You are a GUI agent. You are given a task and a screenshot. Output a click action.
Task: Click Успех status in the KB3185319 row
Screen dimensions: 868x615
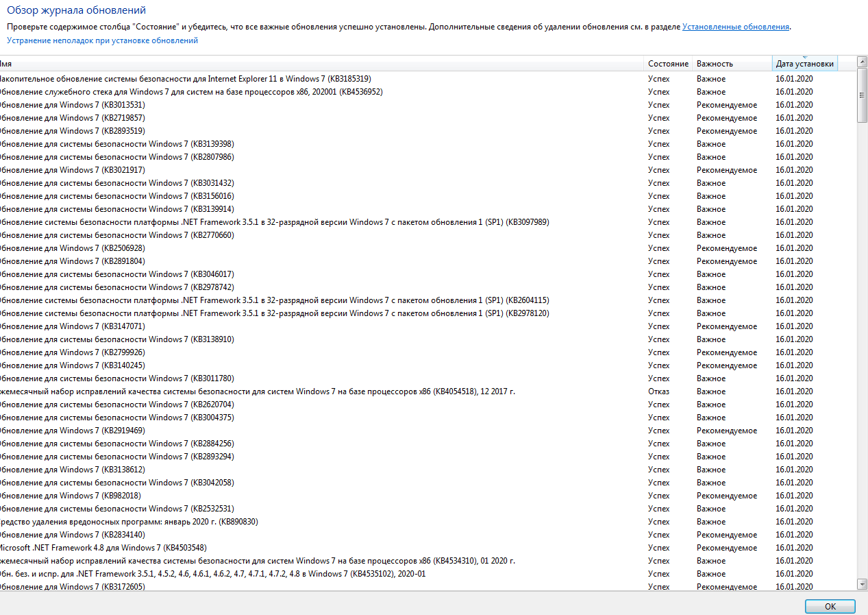tap(659, 79)
